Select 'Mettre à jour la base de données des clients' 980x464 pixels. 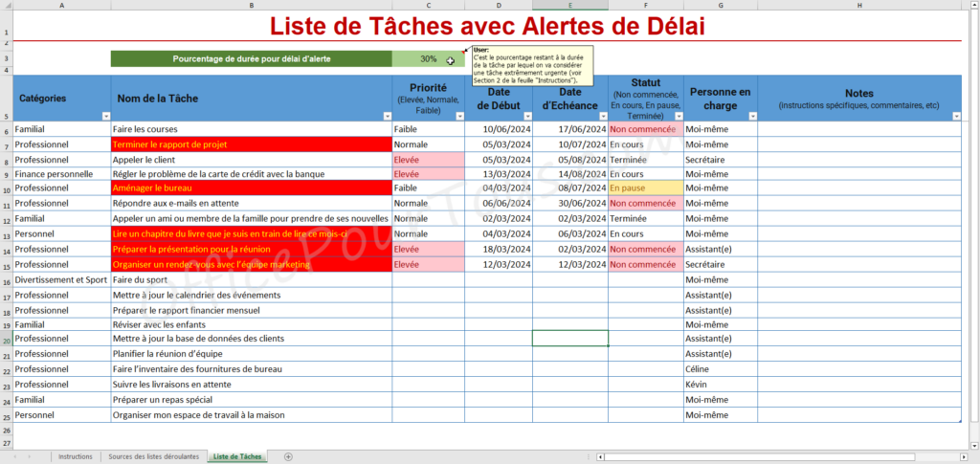point(252,339)
